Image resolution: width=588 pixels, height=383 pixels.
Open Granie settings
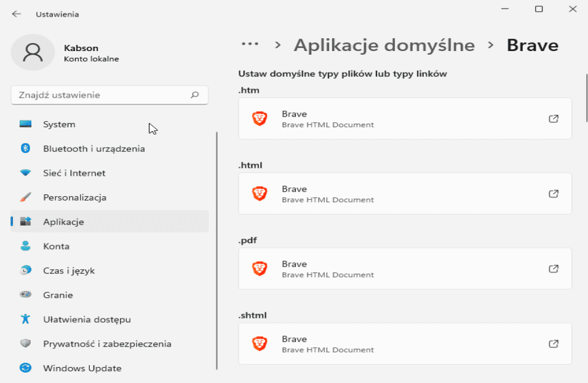(x=109, y=294)
